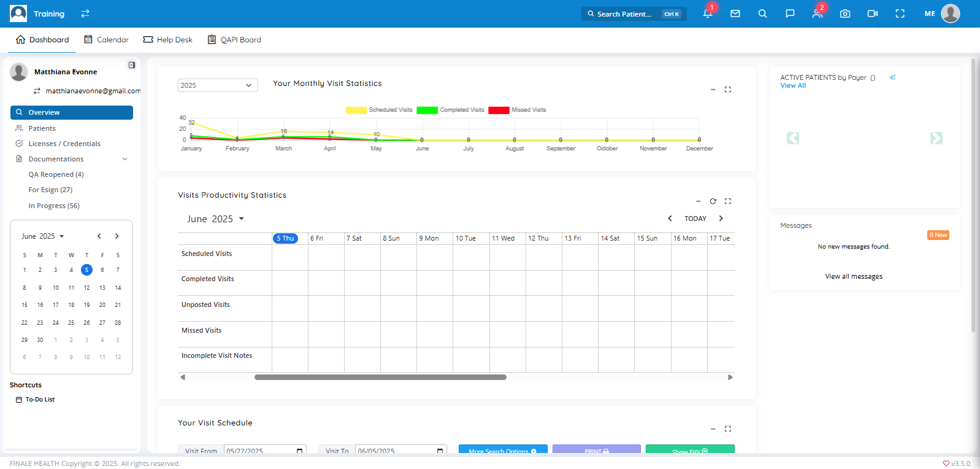Start video call via camcorder icon

click(x=872, y=14)
